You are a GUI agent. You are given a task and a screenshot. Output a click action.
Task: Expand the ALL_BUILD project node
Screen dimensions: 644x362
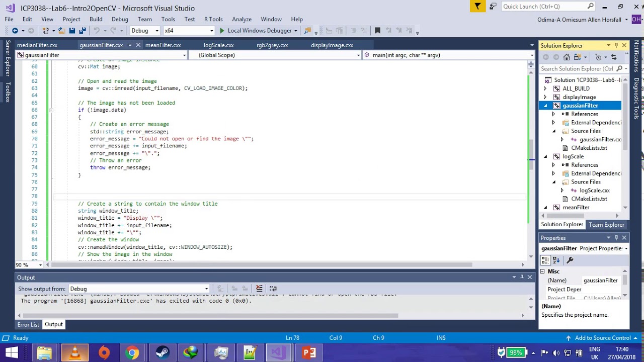coord(545,88)
